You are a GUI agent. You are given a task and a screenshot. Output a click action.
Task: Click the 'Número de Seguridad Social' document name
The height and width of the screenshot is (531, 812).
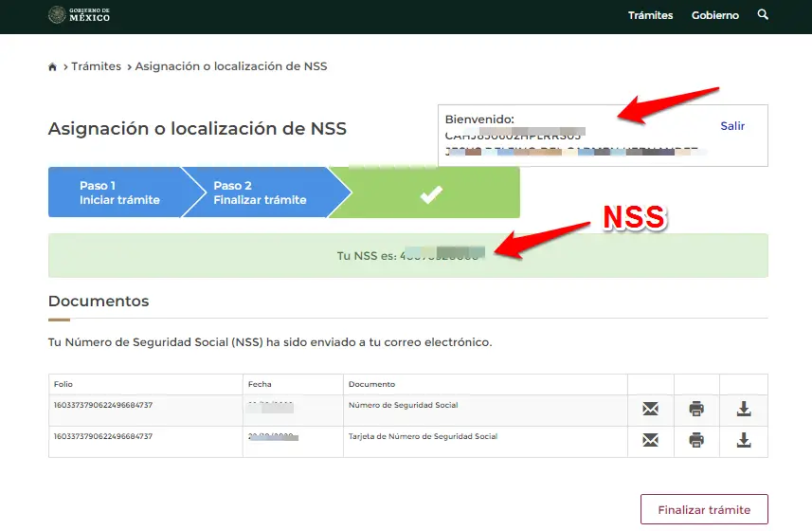point(403,405)
